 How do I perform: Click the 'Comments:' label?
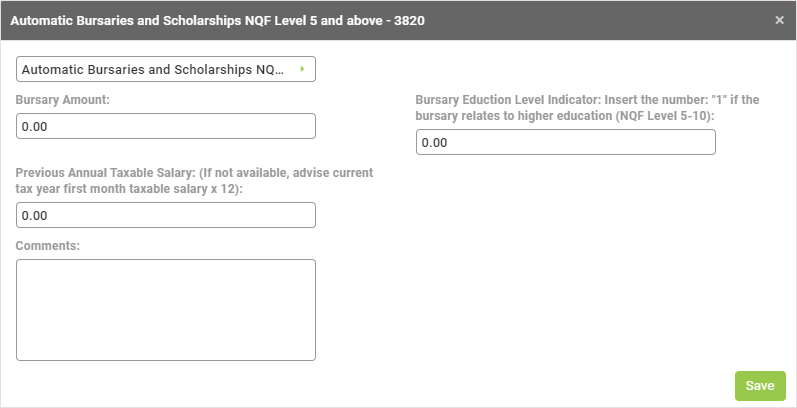pos(48,244)
